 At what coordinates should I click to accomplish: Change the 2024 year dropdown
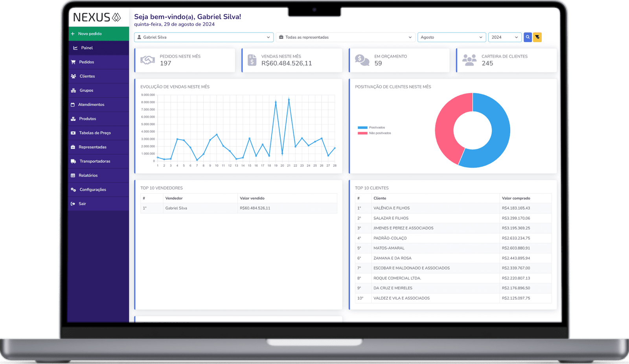pyautogui.click(x=504, y=37)
